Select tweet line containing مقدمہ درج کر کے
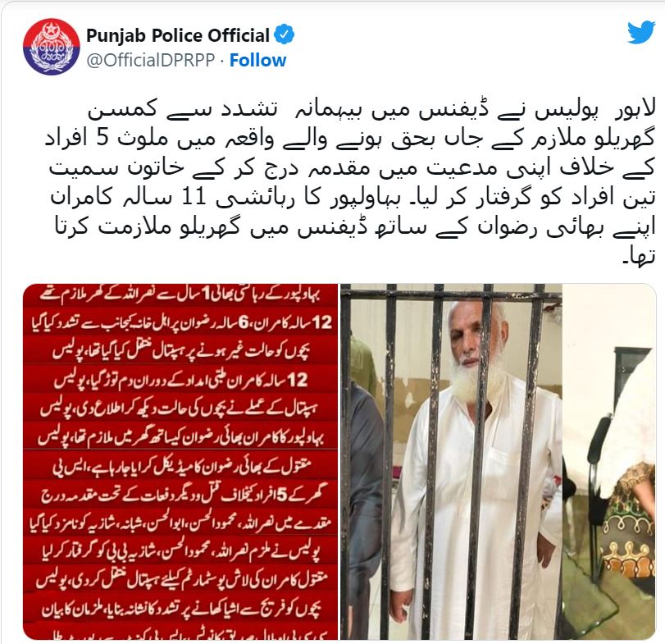Image resolution: width=665 pixels, height=644 pixels. click(x=353, y=168)
